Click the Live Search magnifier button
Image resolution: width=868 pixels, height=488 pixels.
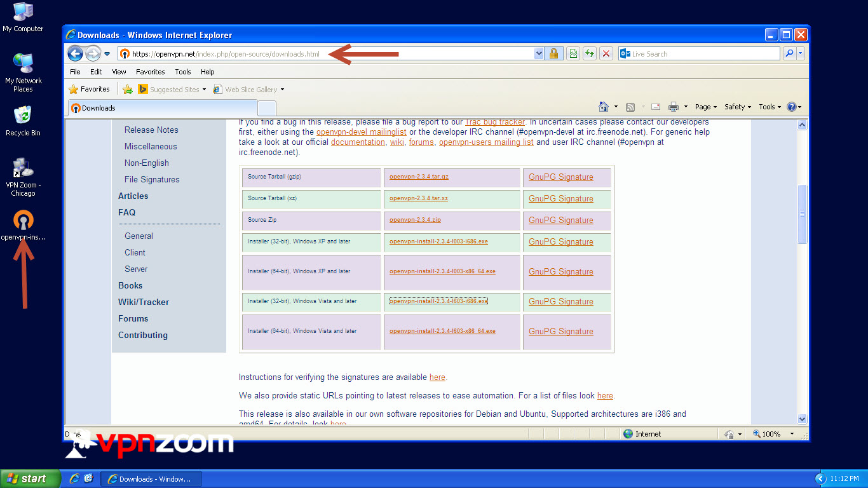click(x=789, y=54)
